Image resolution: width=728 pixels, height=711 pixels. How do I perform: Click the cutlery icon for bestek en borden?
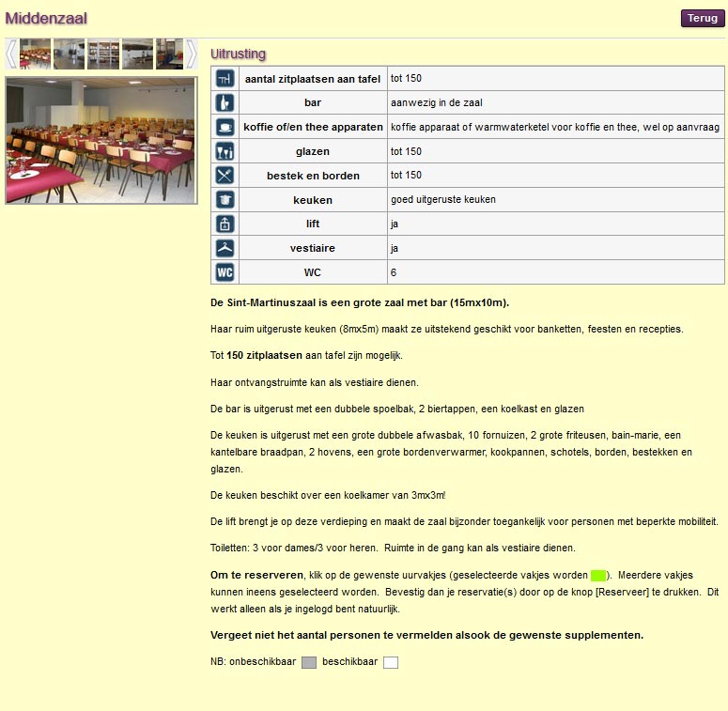(x=225, y=176)
